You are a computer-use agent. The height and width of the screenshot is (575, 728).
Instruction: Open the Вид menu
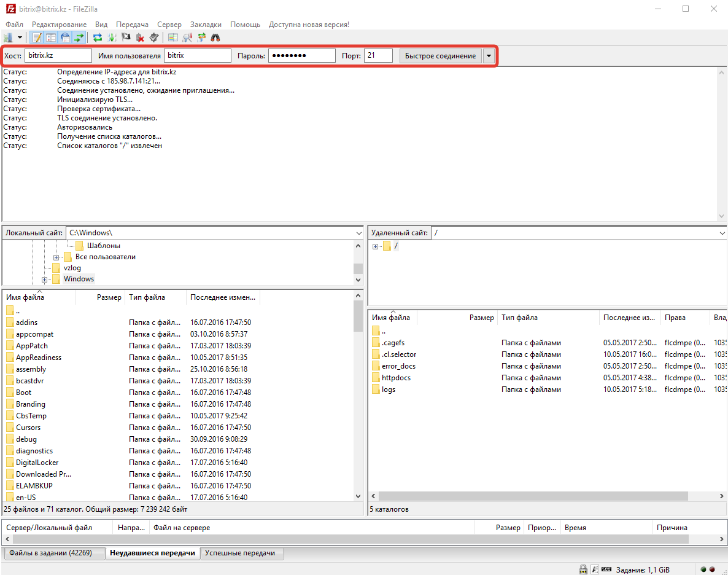[x=101, y=25]
